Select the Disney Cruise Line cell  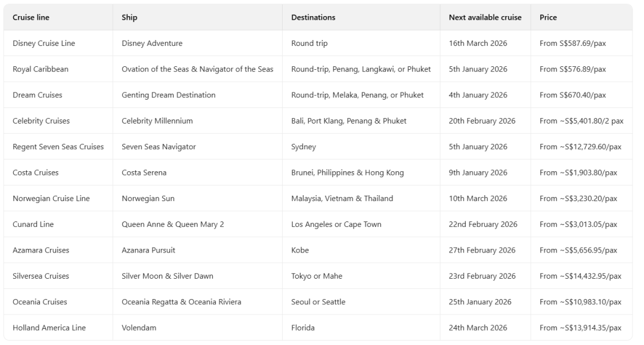pos(44,43)
